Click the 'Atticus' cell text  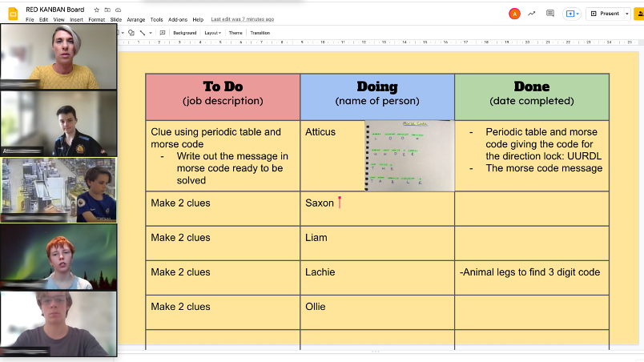[320, 132]
